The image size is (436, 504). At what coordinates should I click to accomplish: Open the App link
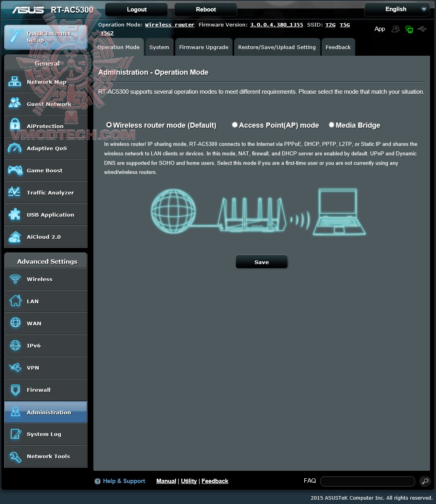(379, 29)
